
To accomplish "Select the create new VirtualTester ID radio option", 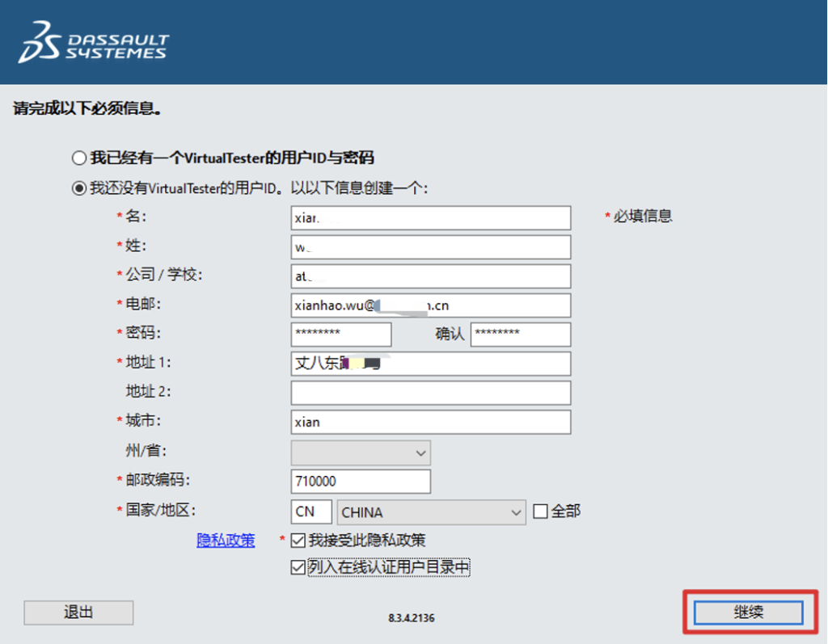I will [78, 188].
